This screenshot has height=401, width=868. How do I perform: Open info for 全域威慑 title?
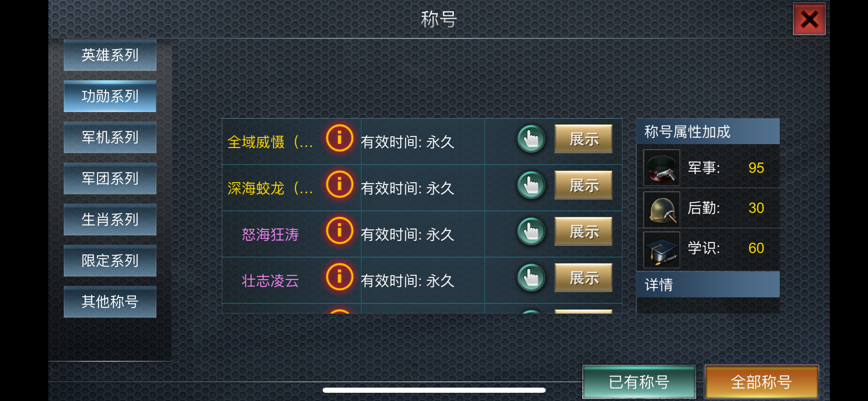pos(339,138)
